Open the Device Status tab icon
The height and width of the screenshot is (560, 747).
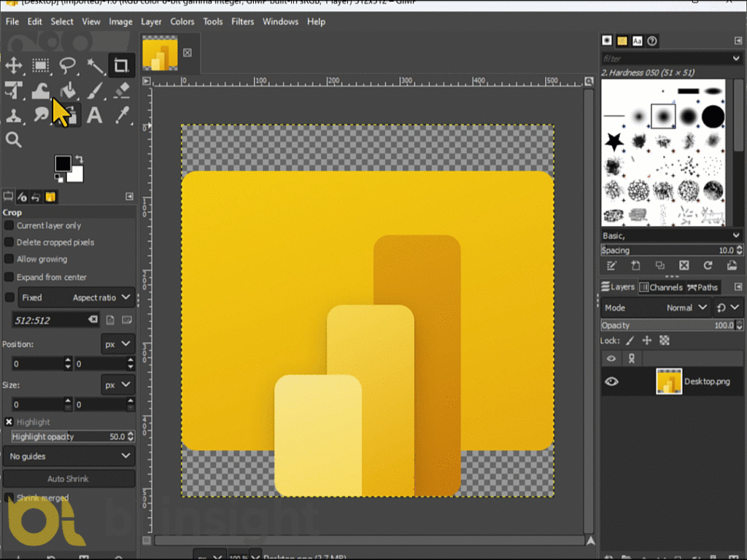point(22,197)
